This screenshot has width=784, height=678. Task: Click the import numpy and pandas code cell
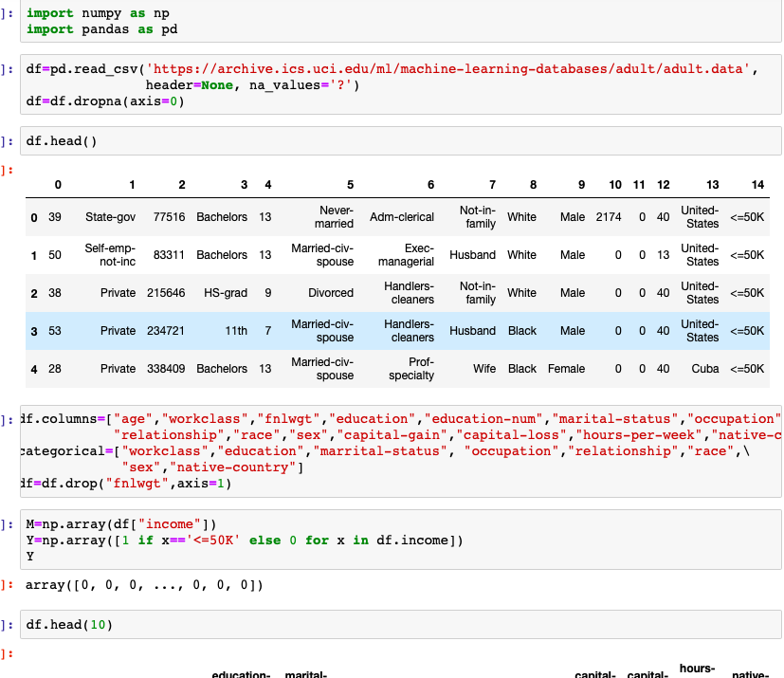[400, 21]
